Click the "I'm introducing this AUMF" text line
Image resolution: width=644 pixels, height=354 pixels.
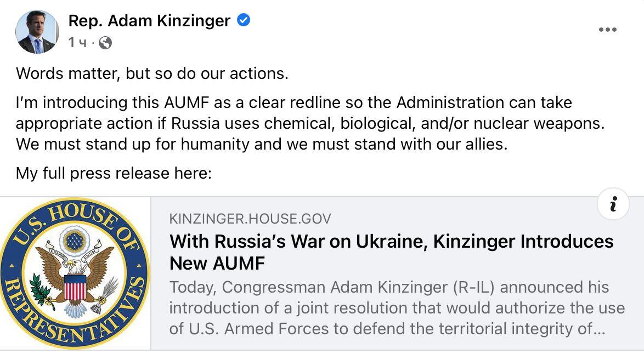point(293,102)
